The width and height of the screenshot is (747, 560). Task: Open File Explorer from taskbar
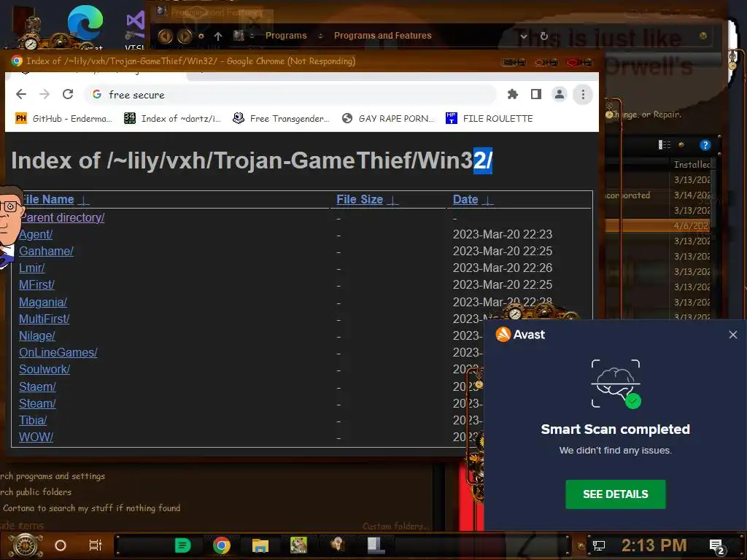(260, 545)
